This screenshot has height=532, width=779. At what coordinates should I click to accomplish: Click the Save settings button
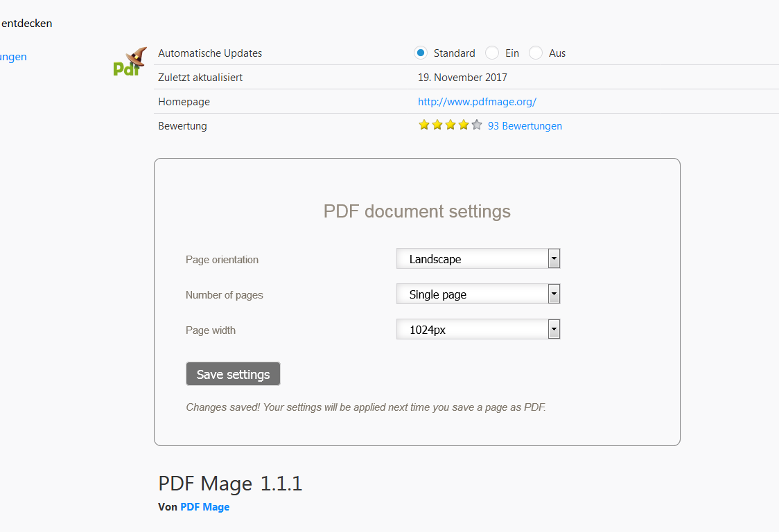(x=233, y=374)
